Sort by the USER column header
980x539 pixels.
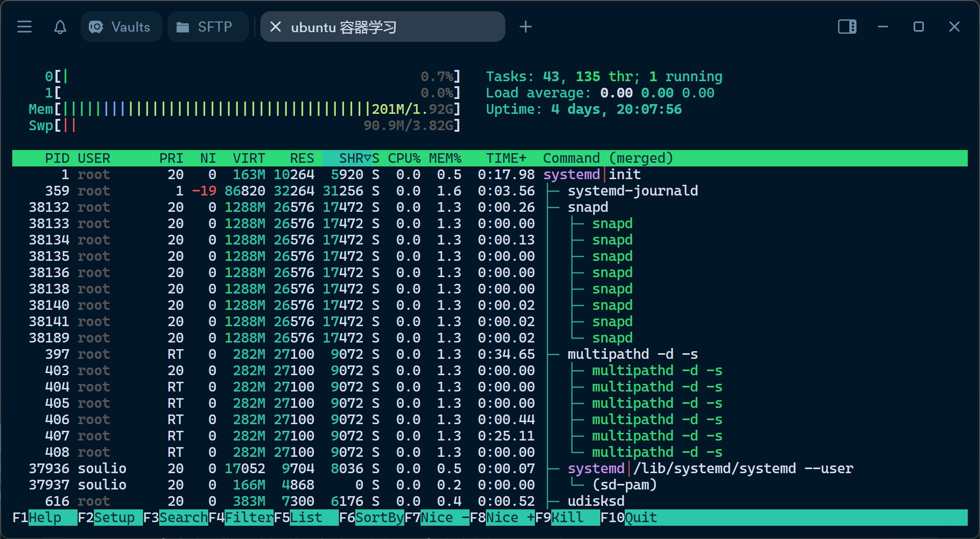(94, 158)
